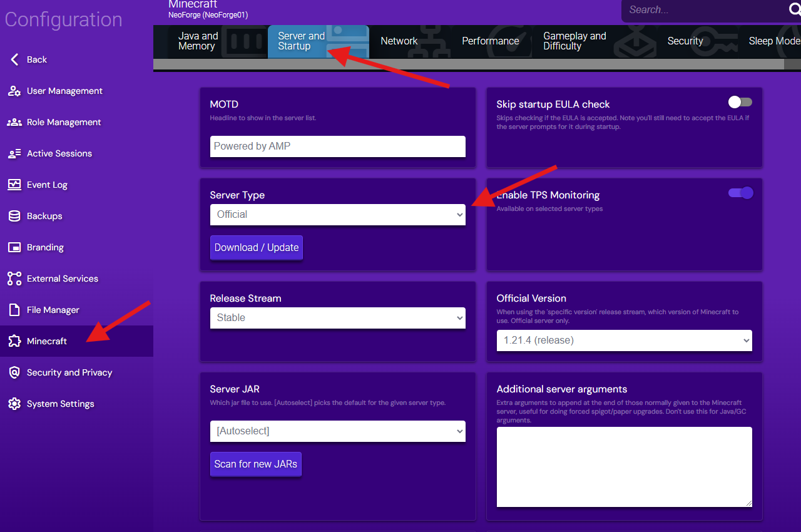The width and height of the screenshot is (801, 532).
Task: Open External Services configuration
Action: (x=62, y=279)
